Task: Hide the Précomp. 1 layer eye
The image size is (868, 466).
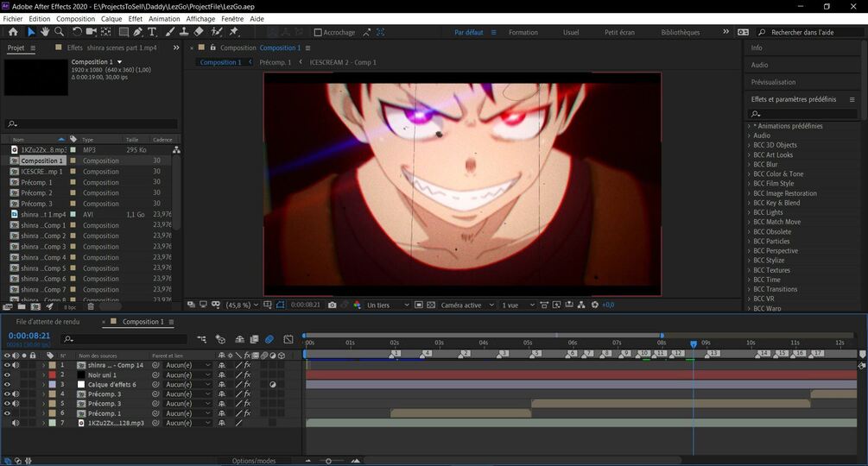Action: tap(7, 413)
